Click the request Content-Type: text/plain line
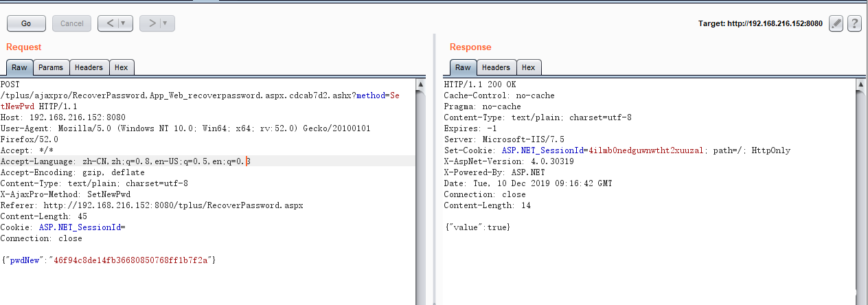This screenshot has width=868, height=305. point(94,183)
